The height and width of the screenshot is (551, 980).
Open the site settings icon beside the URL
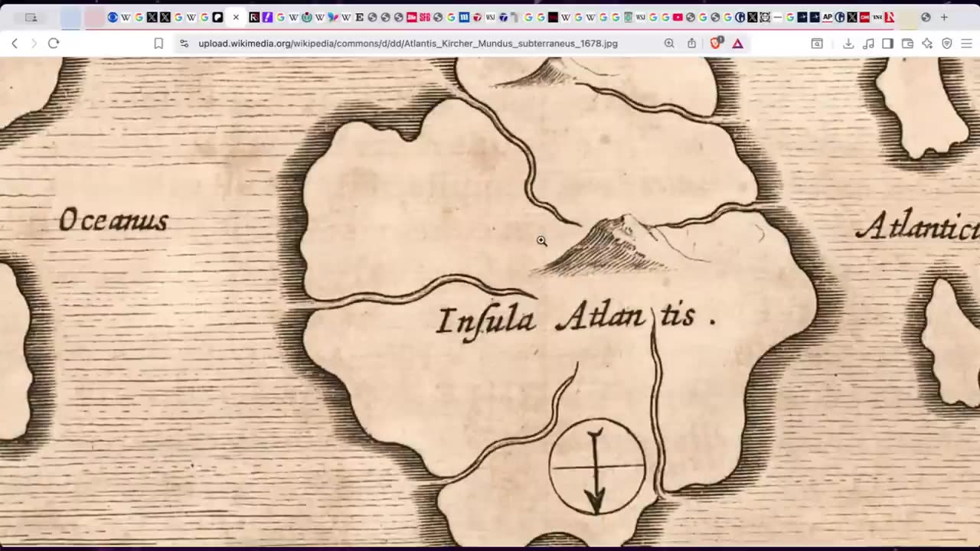click(184, 44)
